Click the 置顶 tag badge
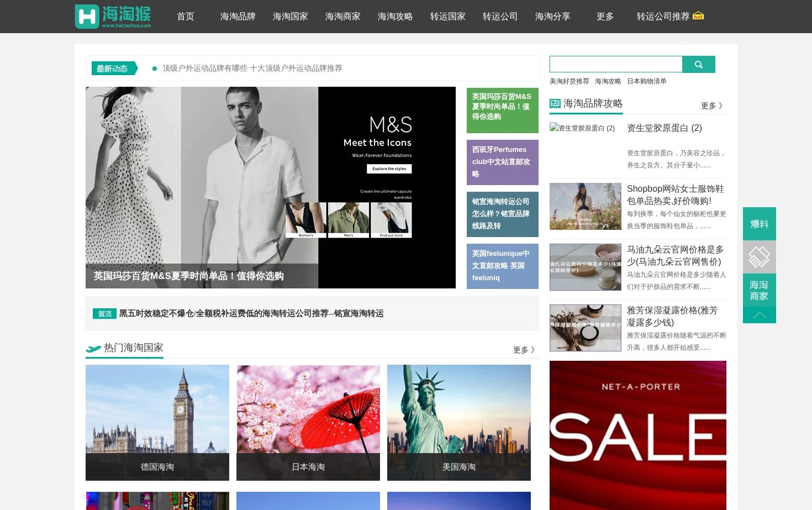Image resolution: width=812 pixels, height=510 pixels. coord(105,314)
